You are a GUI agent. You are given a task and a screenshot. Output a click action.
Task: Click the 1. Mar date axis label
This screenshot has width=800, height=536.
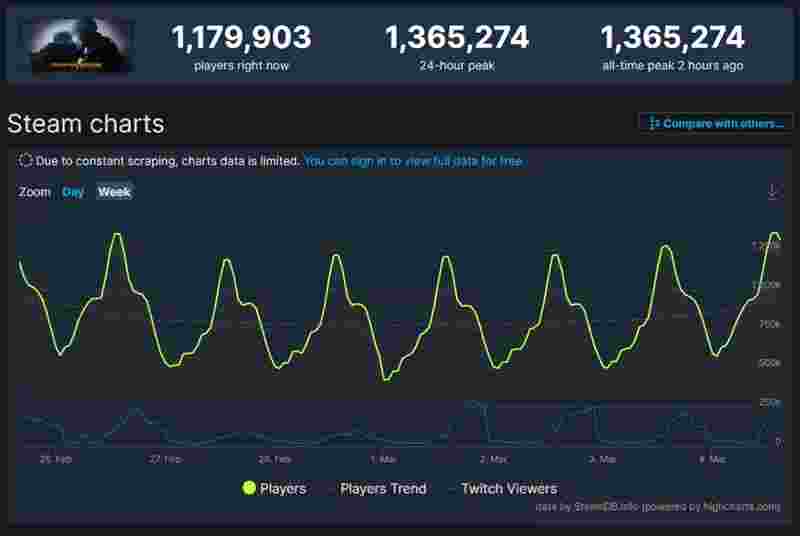pos(384,460)
